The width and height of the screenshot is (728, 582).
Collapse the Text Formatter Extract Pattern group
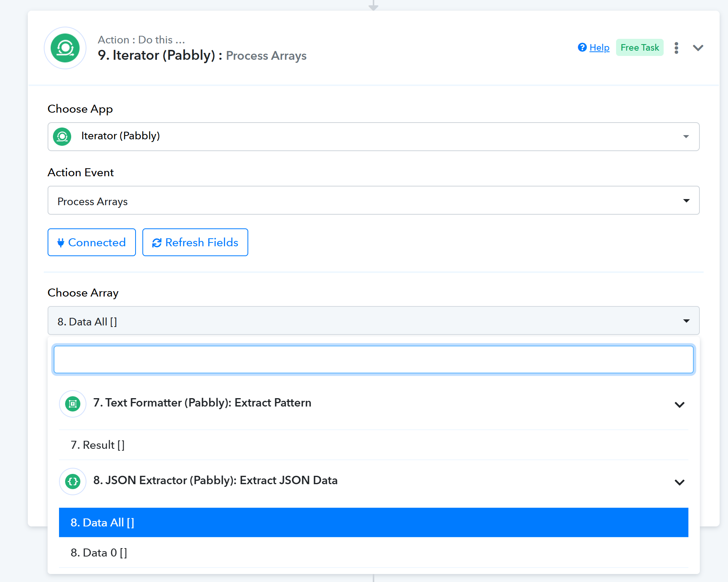[x=680, y=405]
